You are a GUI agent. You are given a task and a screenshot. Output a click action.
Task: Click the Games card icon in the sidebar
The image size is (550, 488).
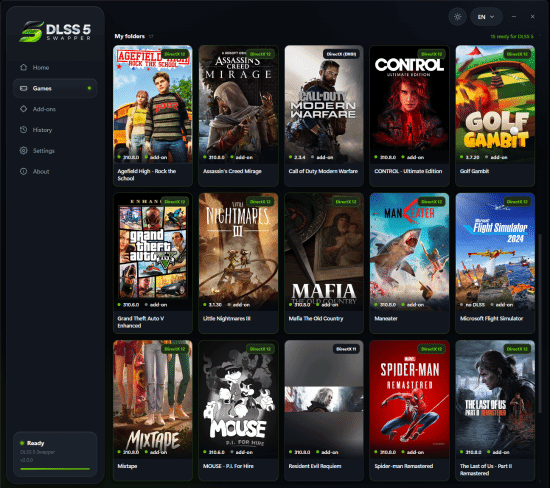point(24,88)
